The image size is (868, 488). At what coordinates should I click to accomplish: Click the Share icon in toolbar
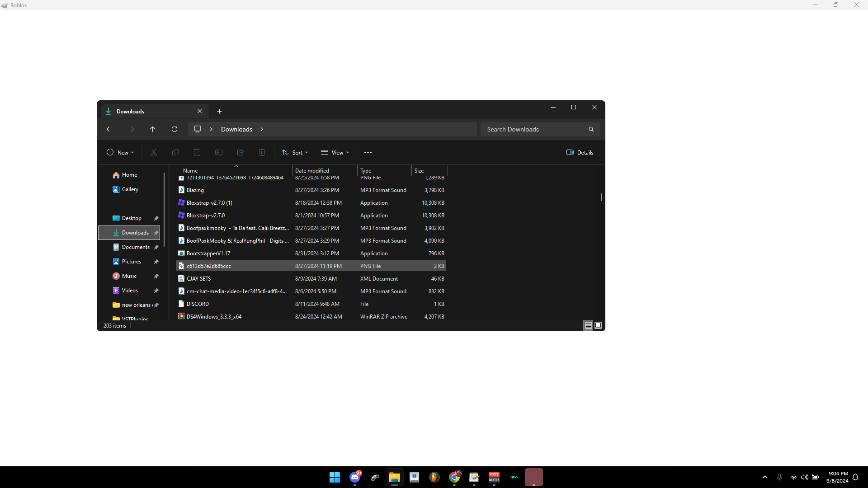pos(241,153)
